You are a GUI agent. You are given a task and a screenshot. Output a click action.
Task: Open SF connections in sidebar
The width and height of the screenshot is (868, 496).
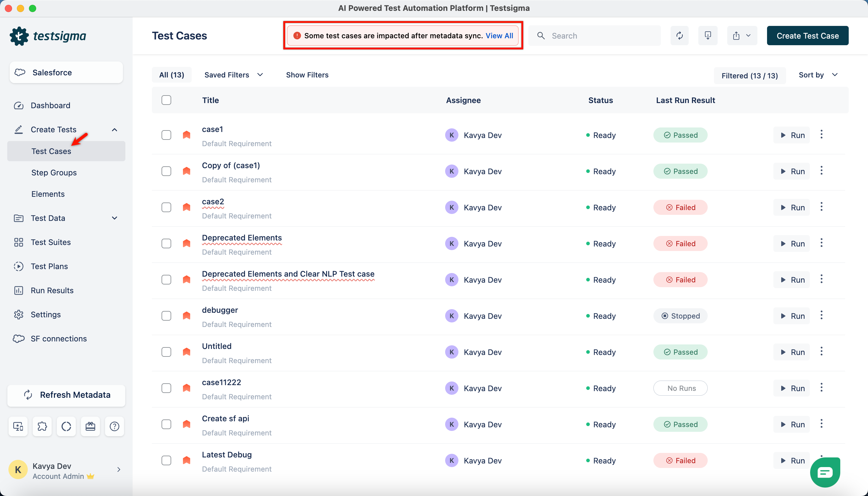click(x=58, y=339)
